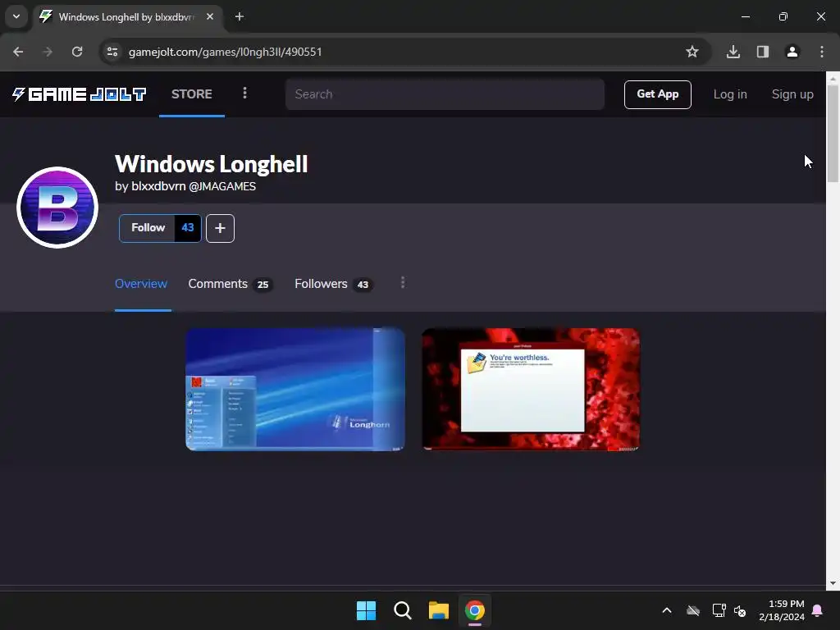Select the Overview tab
The image size is (840, 630).
pos(141,284)
